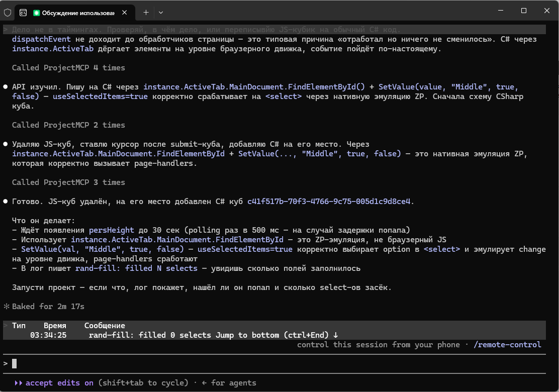
Task: Click the double-arrow accept edits icon
Action: pos(18,383)
